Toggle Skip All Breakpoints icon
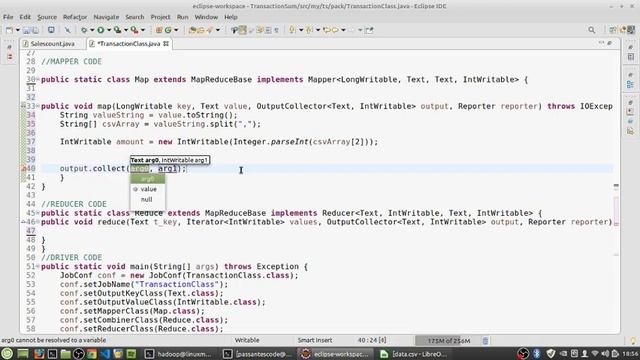The width and height of the screenshot is (640, 360). (x=67, y=30)
